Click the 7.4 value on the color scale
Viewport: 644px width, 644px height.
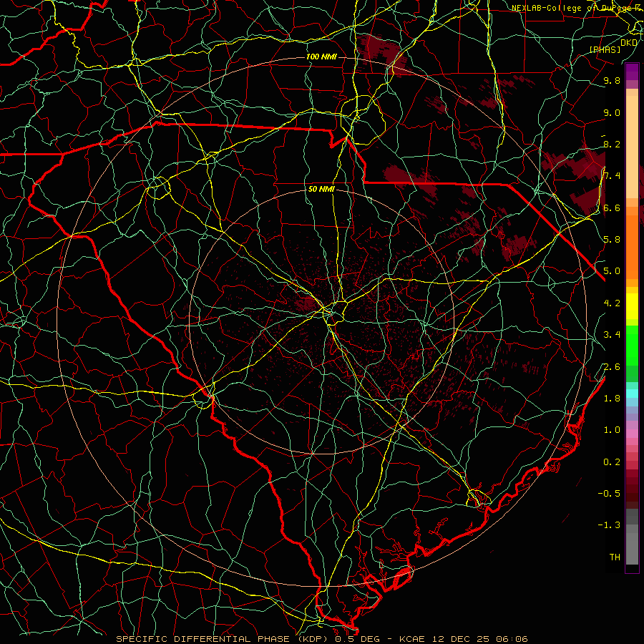point(612,176)
